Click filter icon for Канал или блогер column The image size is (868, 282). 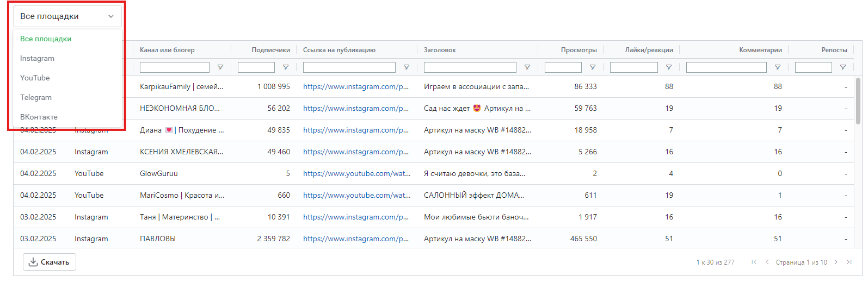[220, 67]
